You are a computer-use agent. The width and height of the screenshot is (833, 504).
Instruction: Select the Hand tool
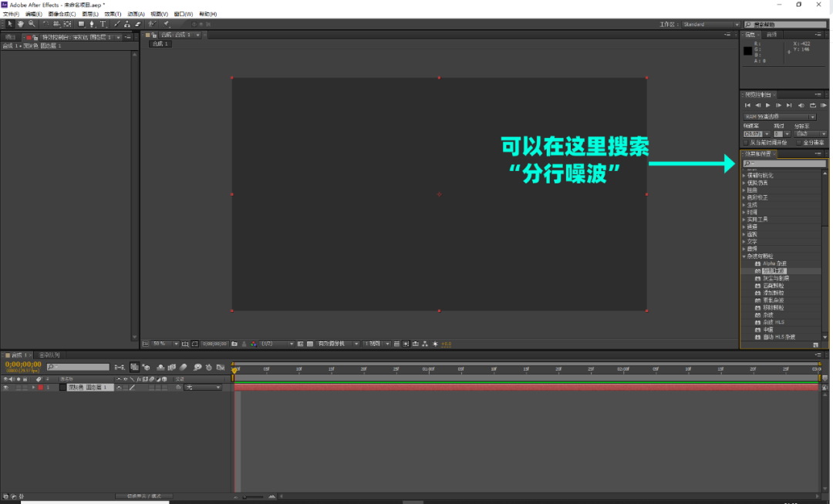point(21,24)
